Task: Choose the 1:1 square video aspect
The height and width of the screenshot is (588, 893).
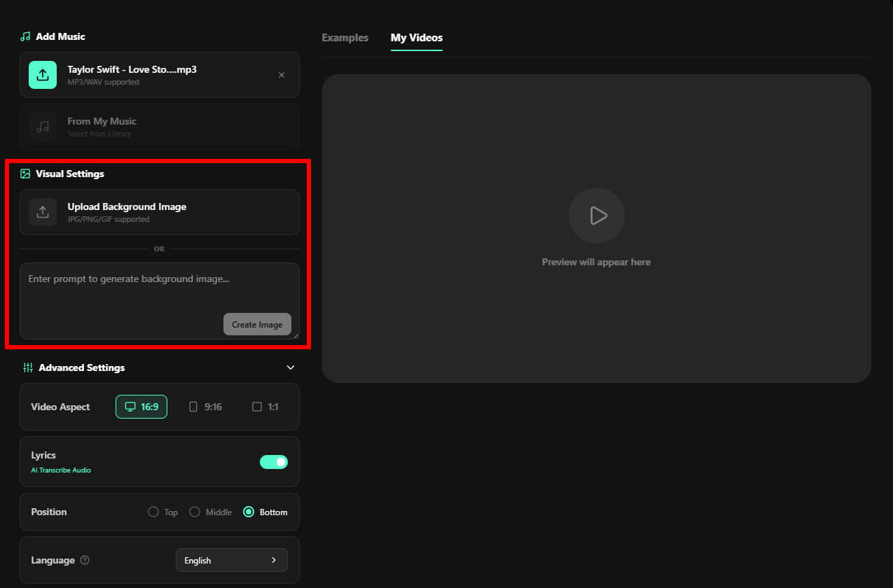Action: (265, 407)
